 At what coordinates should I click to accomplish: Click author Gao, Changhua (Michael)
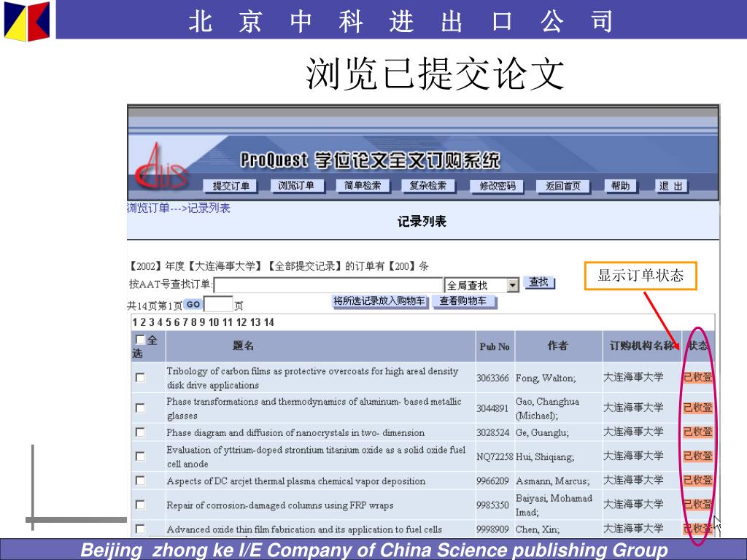[547, 408]
